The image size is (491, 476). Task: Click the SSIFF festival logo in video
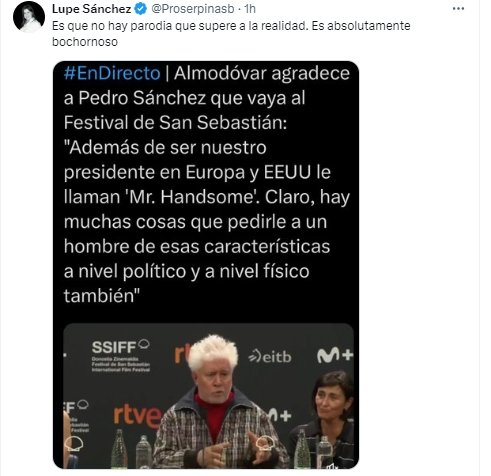(121, 355)
